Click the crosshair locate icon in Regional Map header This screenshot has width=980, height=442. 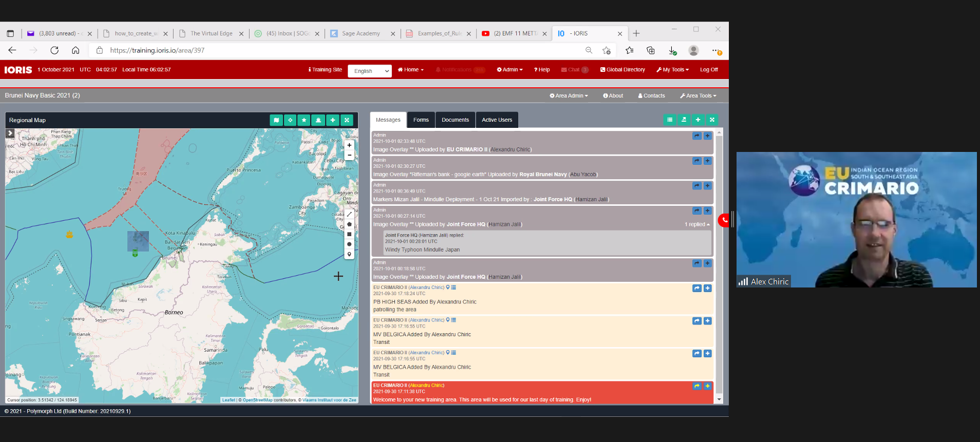point(290,120)
